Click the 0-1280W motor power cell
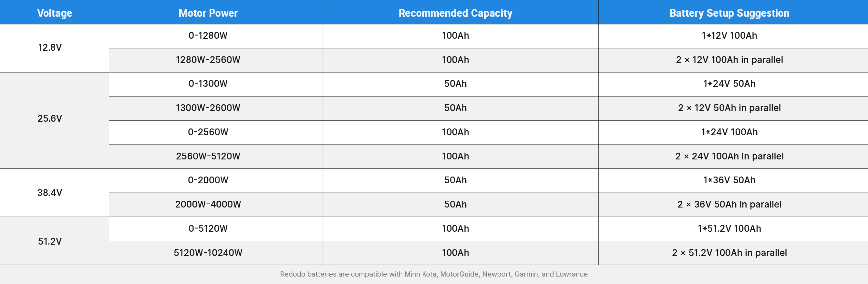This screenshot has width=868, height=284. (208, 35)
